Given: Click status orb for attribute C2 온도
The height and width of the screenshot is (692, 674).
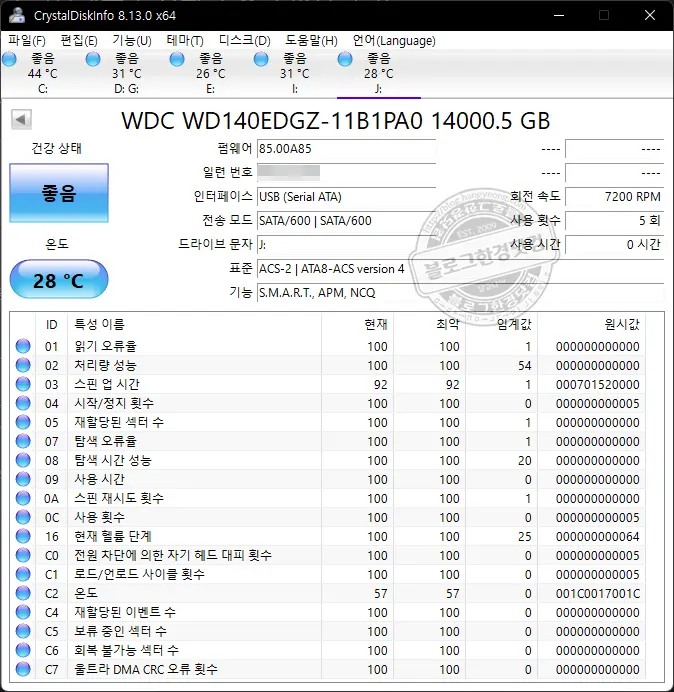Looking at the screenshot, I should pyautogui.click(x=23, y=593).
